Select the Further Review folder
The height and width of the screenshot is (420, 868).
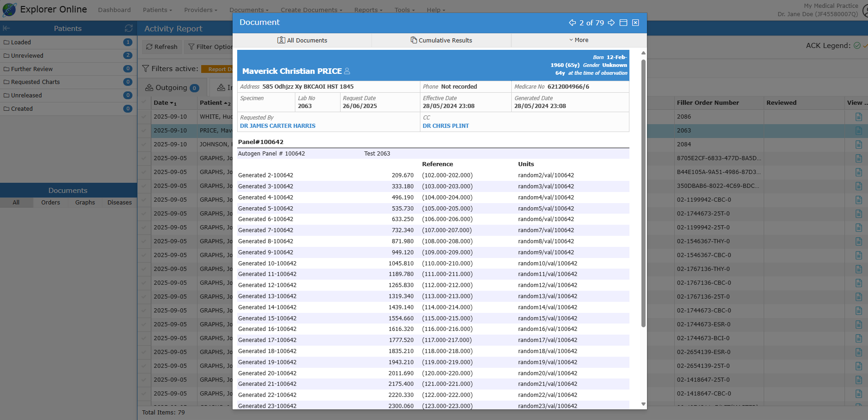(68, 69)
